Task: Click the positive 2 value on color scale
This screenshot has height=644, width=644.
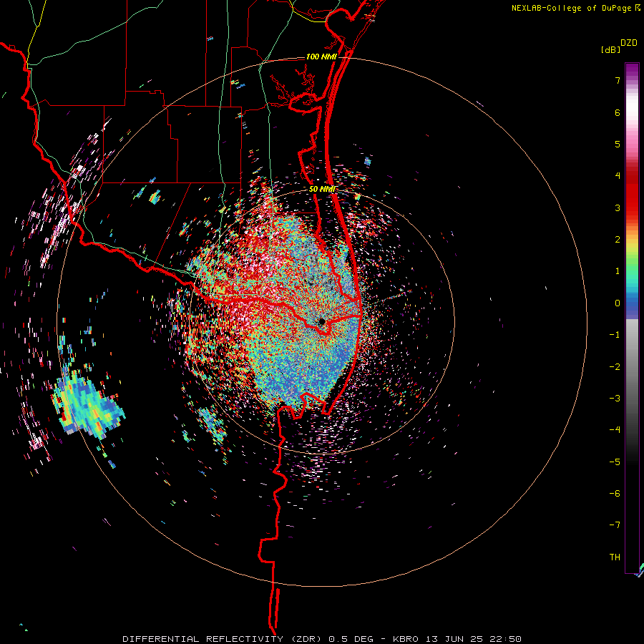Action: pos(618,240)
